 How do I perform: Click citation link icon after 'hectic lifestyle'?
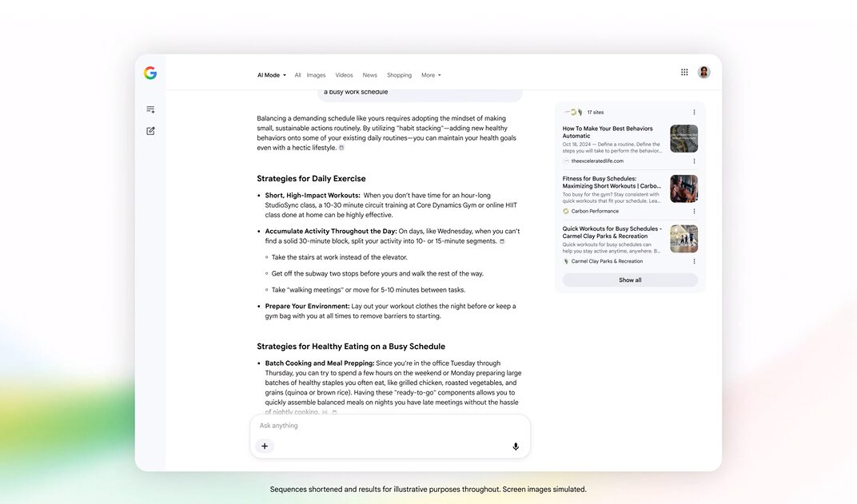(x=341, y=148)
